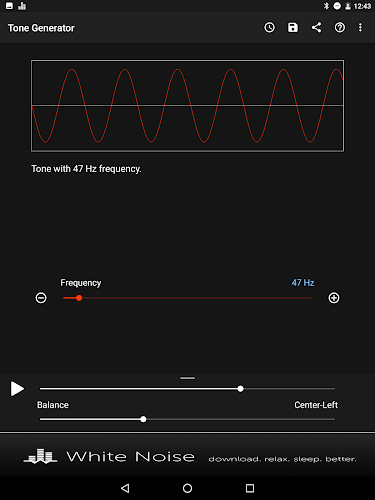Open the timer clock icon
Viewport: 375px width, 500px height.
click(x=269, y=28)
